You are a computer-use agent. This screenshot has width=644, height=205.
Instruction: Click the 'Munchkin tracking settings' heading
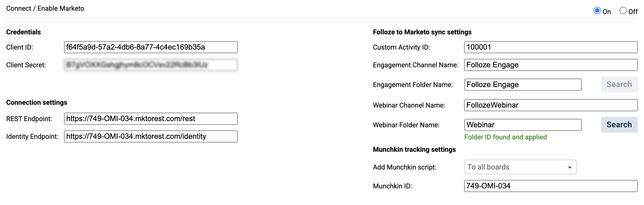point(414,150)
